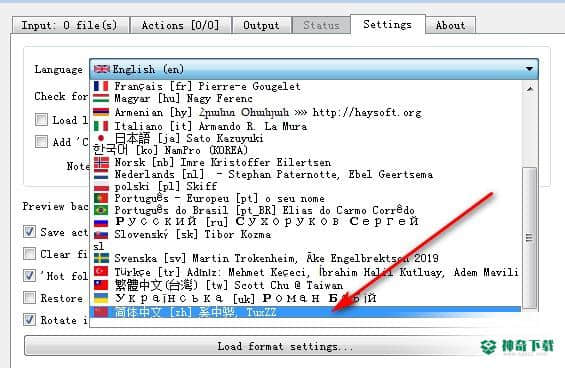Pick Italiano [it] Armando R. La Mura
The width and height of the screenshot is (565, 368).
(x=306, y=126)
